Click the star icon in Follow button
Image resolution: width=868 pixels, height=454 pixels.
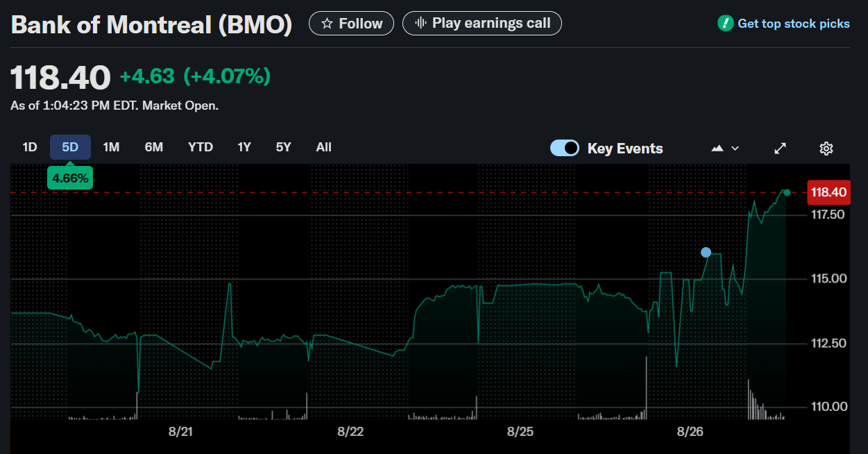327,24
